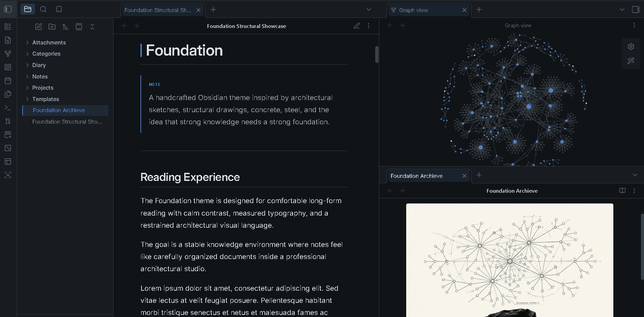Click the binary digits ribbon icon
This screenshot has width=644, height=317.
8,121
